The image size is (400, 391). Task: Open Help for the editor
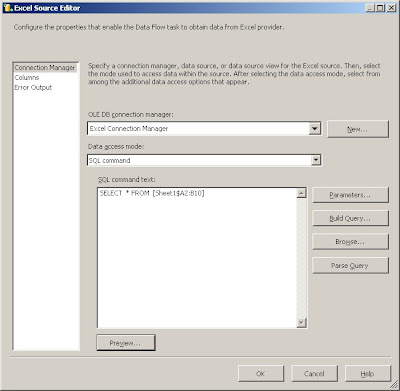pos(368,374)
